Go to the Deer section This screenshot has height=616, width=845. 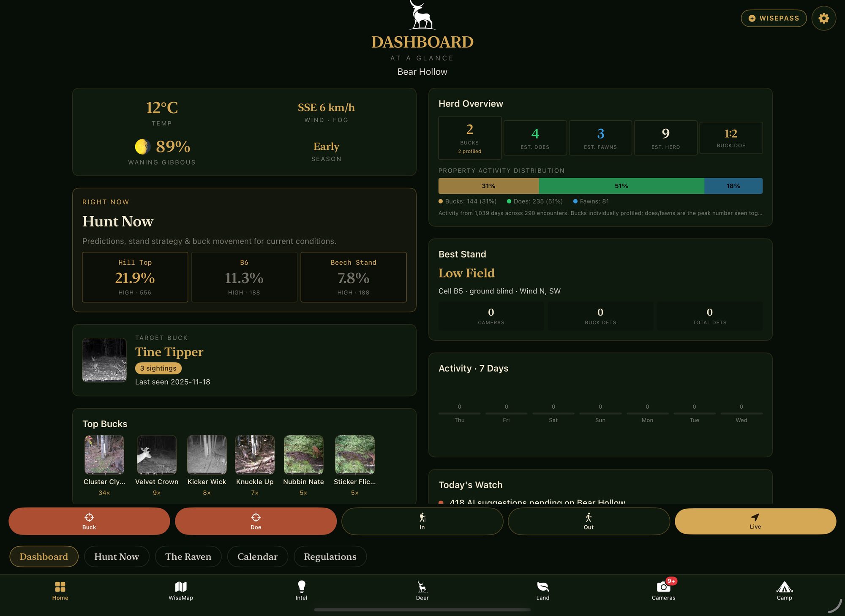click(x=422, y=591)
